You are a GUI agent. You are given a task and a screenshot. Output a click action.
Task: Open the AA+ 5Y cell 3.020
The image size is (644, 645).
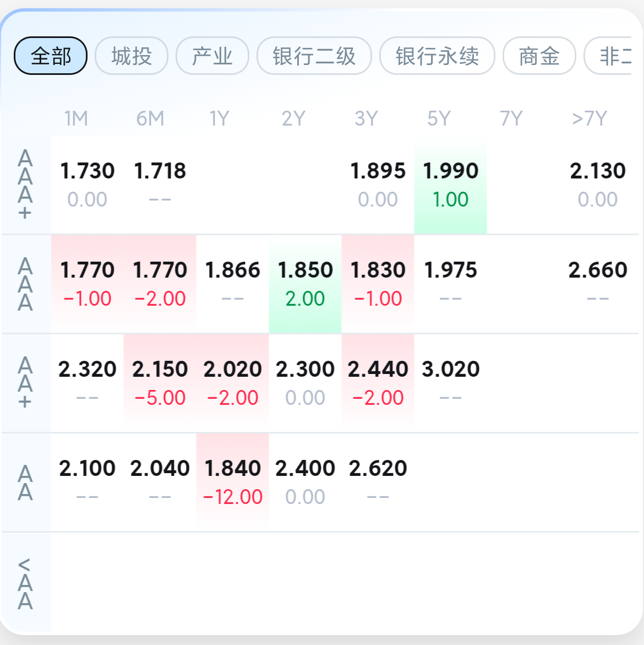tap(450, 380)
